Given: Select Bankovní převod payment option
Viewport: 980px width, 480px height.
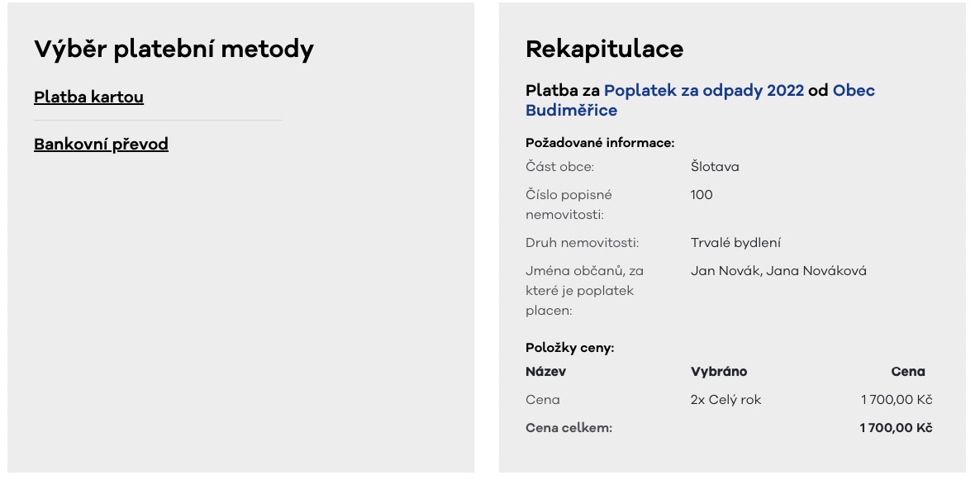Looking at the screenshot, I should (101, 145).
